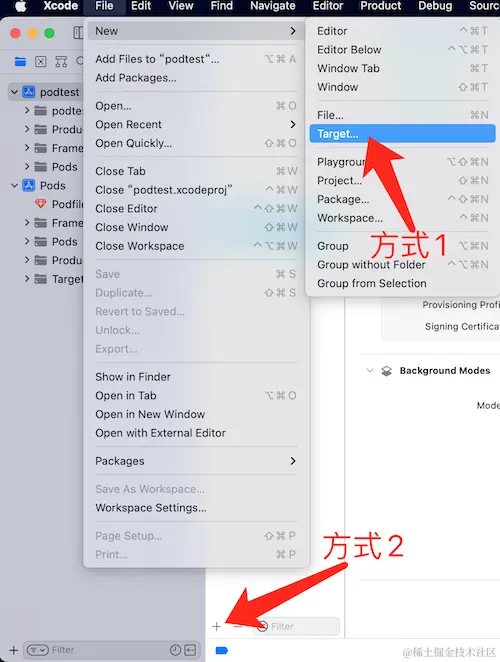Open the Debug menu

point(435,6)
